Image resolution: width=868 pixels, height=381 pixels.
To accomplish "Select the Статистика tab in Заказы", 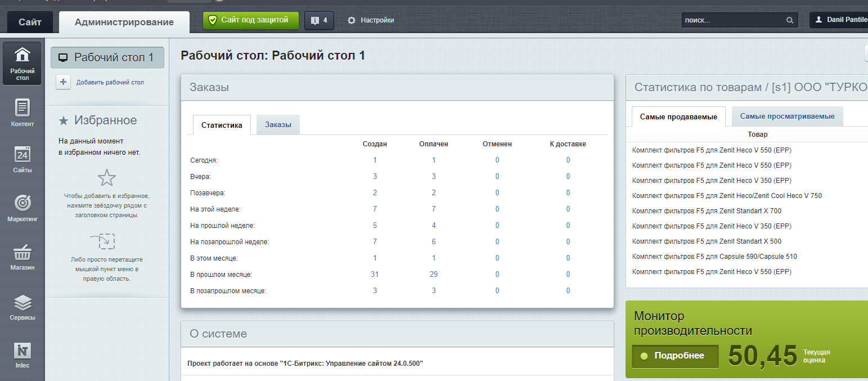I will click(222, 125).
